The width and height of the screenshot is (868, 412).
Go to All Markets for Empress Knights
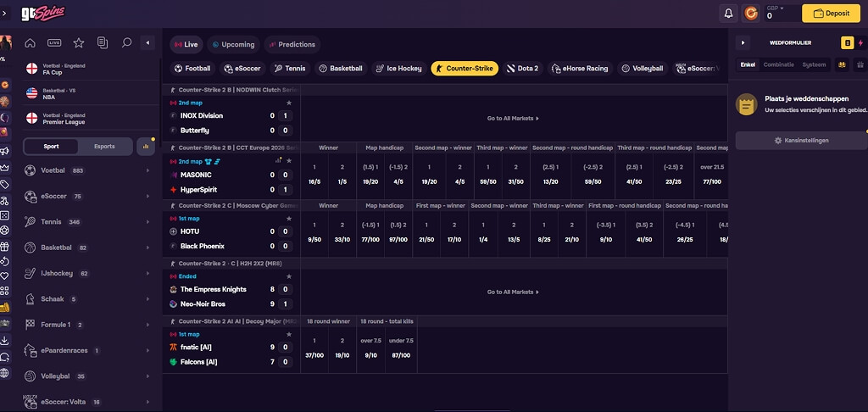(513, 292)
